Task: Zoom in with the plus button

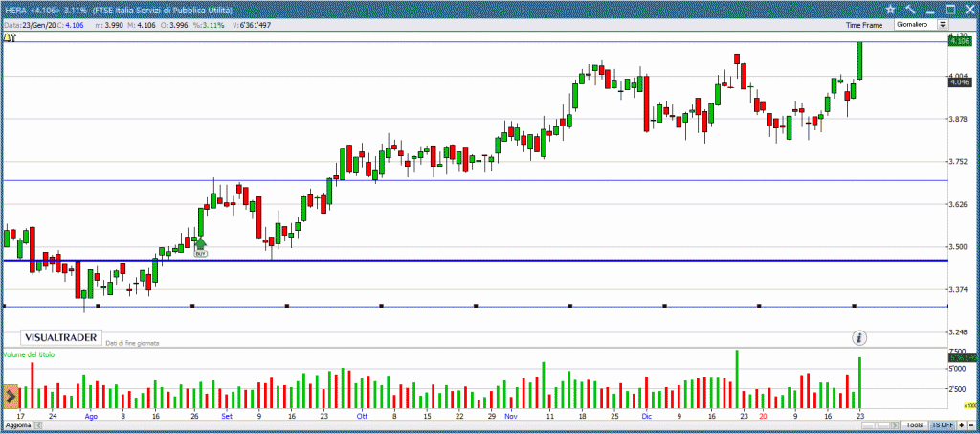Action: tap(961, 425)
